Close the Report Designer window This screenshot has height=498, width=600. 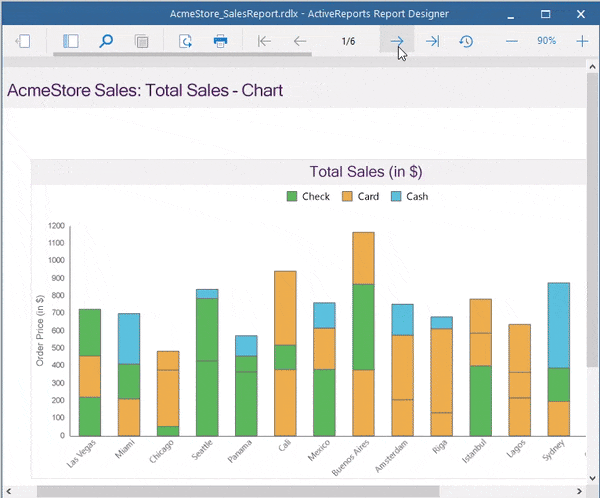580,14
